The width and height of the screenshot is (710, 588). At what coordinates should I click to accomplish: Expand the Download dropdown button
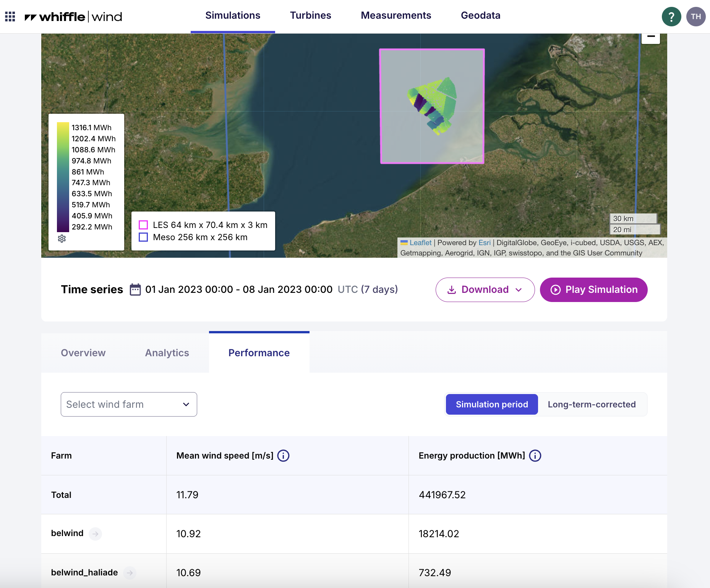pyautogui.click(x=485, y=290)
